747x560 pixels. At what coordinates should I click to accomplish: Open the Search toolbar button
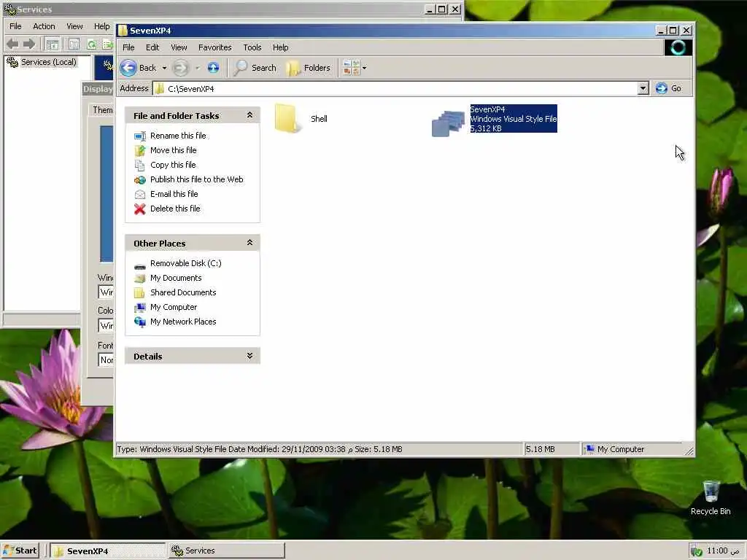click(255, 68)
